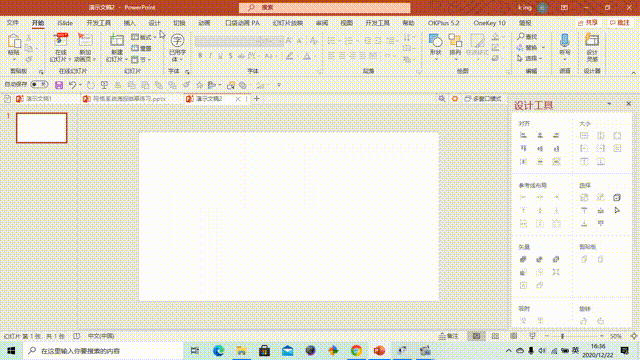Start slideshow from beginning via quick access icon
The width and height of the screenshot is (640, 360).
tap(104, 85)
